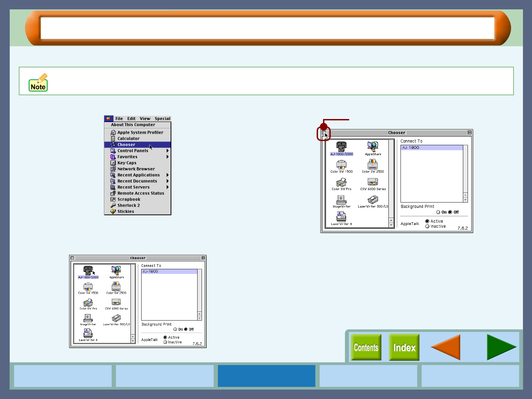This screenshot has width=532, height=399.
Task: Select AppleShare icon in the larger Chooser
Action: [373, 147]
